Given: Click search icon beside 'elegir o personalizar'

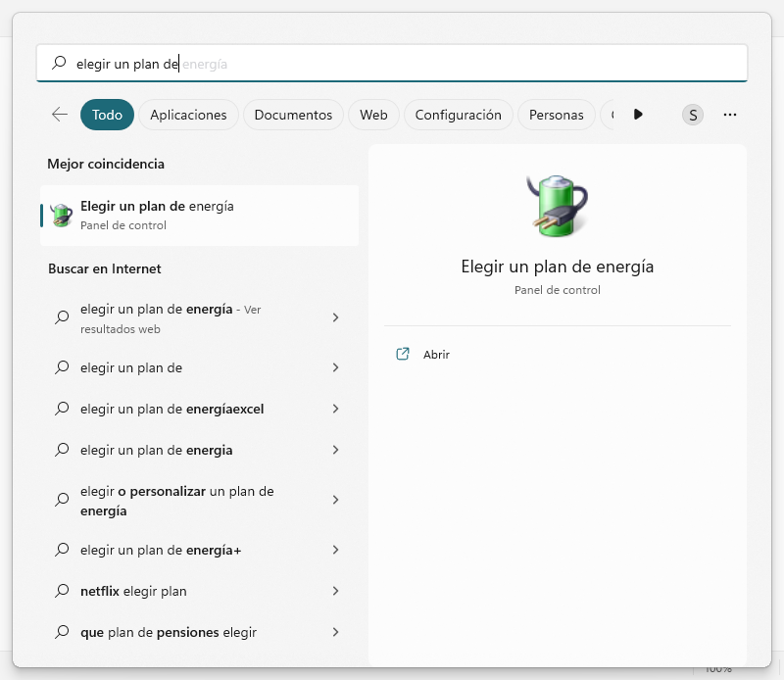Looking at the screenshot, I should click(62, 500).
